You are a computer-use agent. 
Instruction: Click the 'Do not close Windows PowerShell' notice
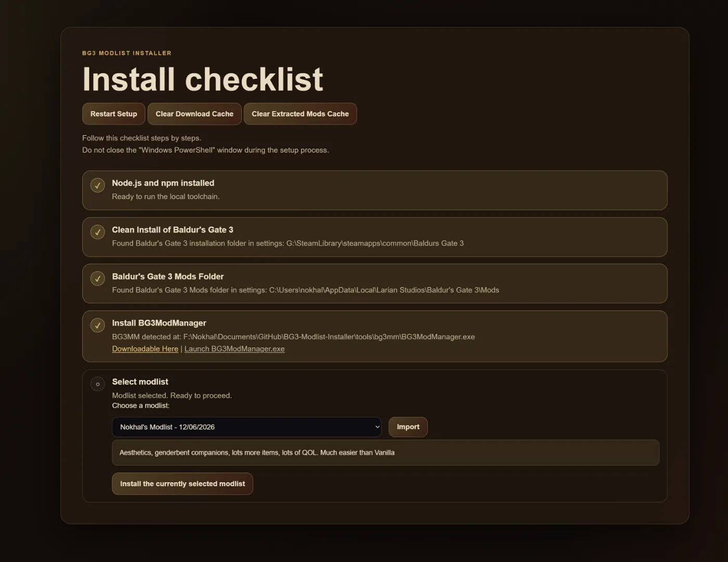205,150
